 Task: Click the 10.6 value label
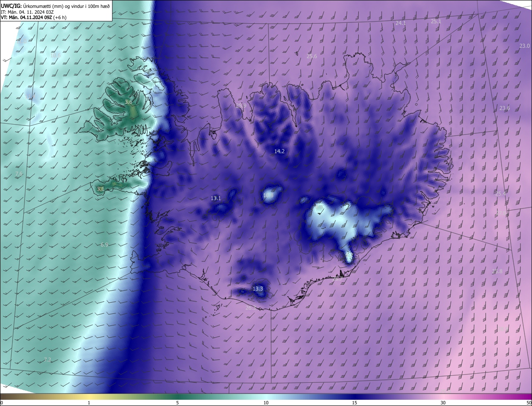(55, 55)
